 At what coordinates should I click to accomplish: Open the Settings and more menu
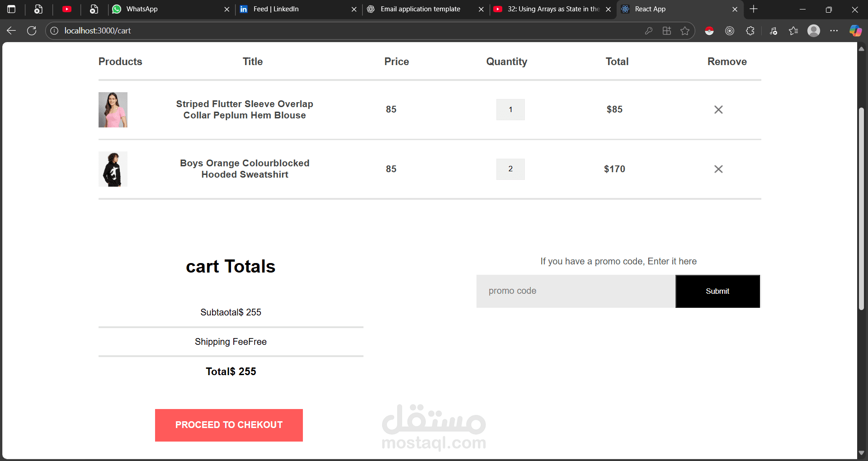coord(834,31)
